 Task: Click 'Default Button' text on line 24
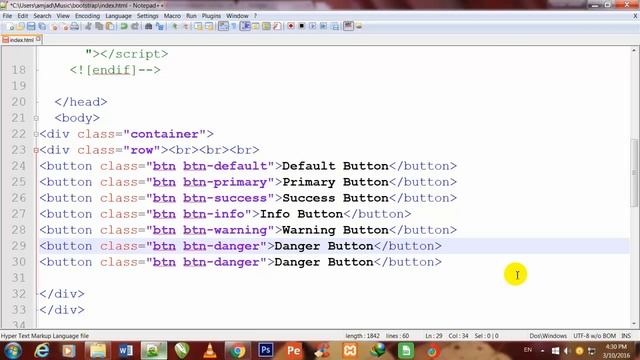coord(335,166)
